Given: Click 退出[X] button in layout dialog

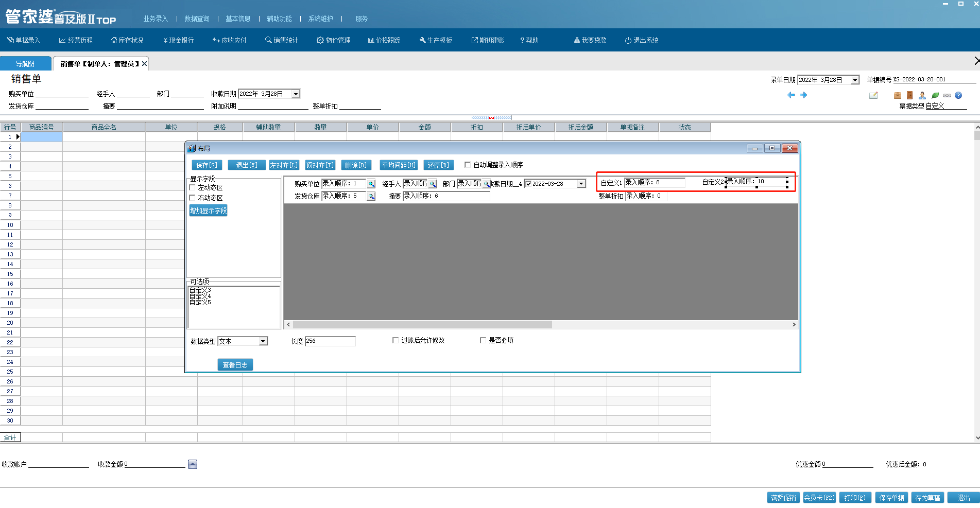Looking at the screenshot, I should 246,165.
